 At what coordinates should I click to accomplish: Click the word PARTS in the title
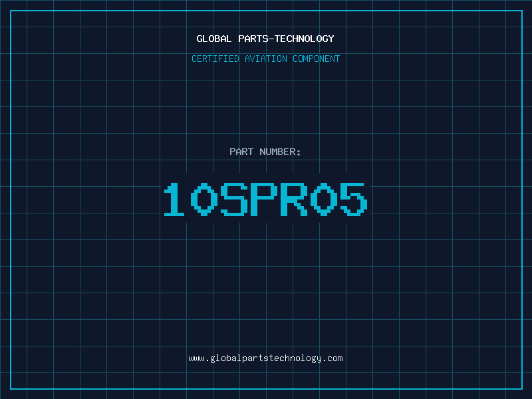(x=253, y=39)
